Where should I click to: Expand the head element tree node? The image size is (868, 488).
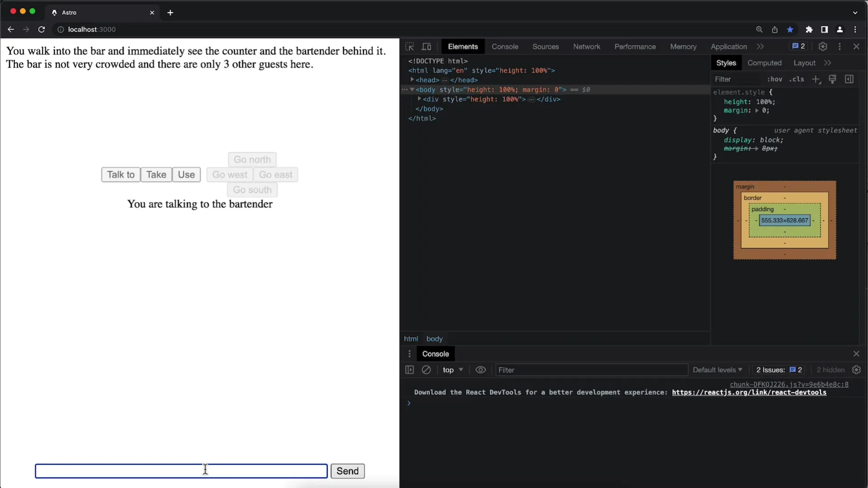point(413,80)
